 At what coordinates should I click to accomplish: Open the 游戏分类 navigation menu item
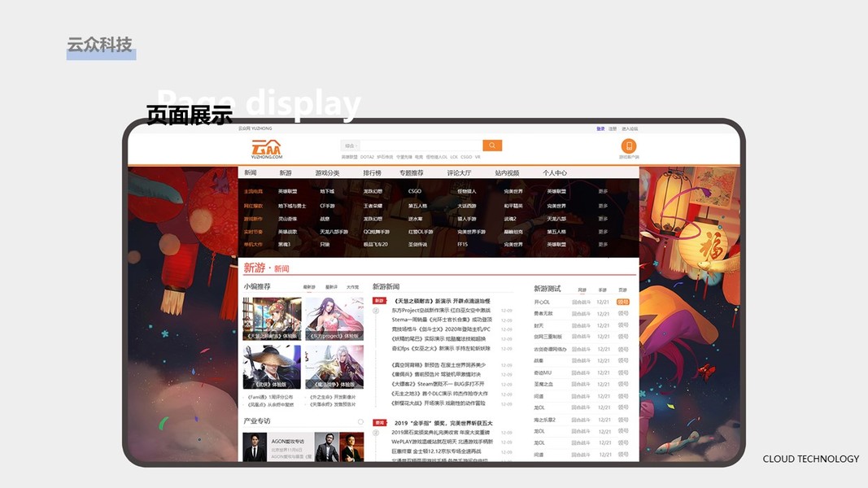[327, 172]
